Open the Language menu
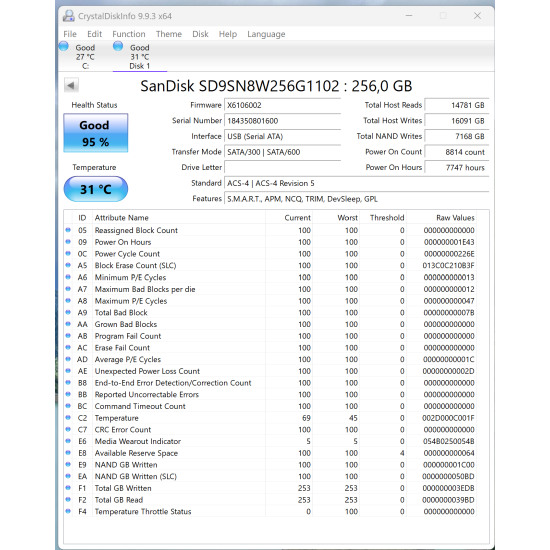The image size is (550, 550). (x=266, y=34)
